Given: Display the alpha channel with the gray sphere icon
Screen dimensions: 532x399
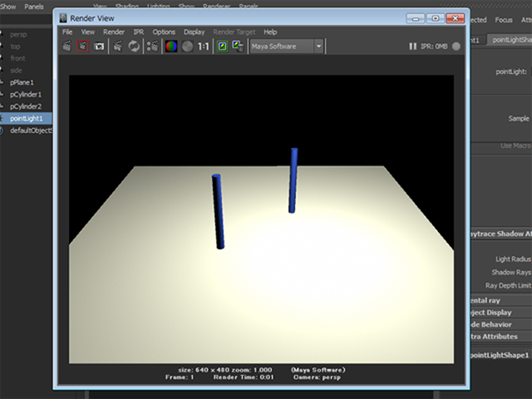Looking at the screenshot, I should coord(187,47).
